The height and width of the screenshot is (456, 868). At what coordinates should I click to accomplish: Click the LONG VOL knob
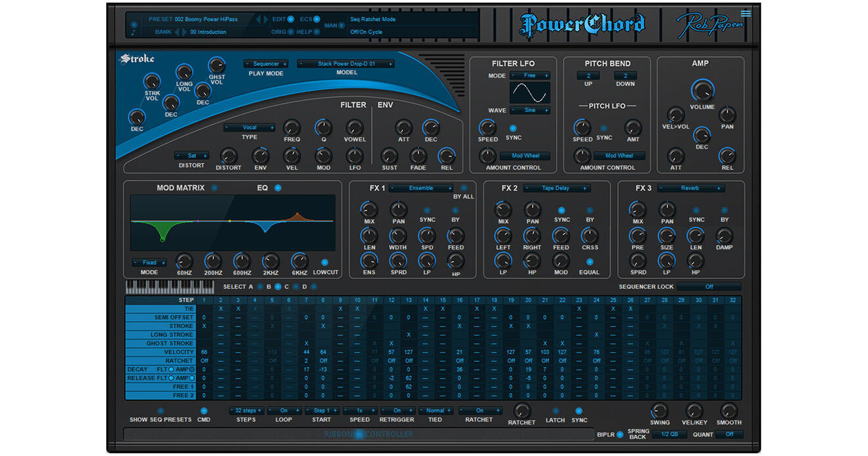point(184,72)
